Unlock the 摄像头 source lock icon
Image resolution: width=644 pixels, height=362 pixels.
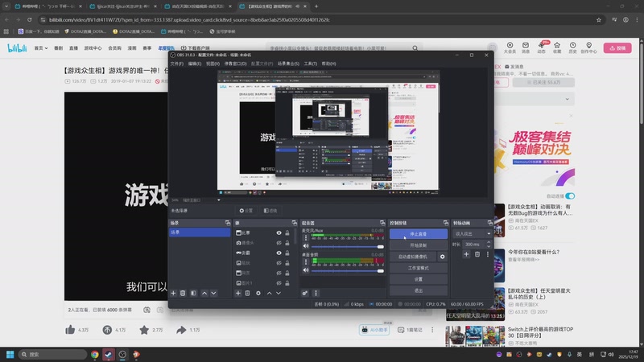(x=287, y=243)
